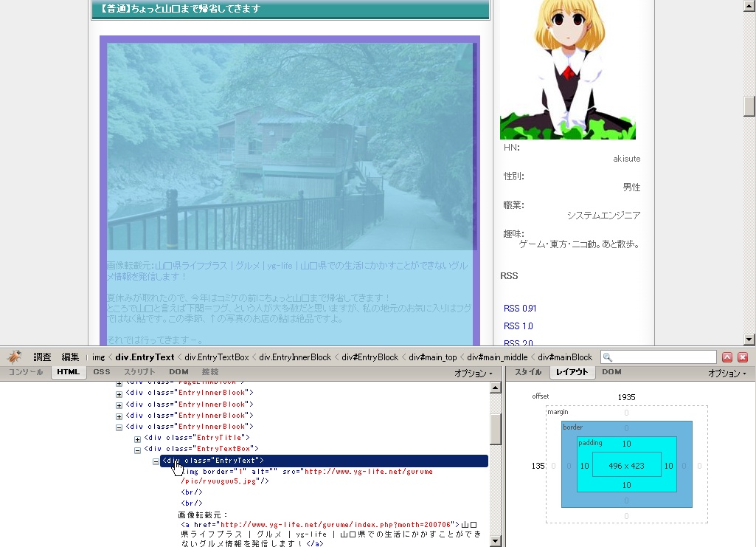
Task: Close the Firebug panel with red X
Action: point(743,357)
